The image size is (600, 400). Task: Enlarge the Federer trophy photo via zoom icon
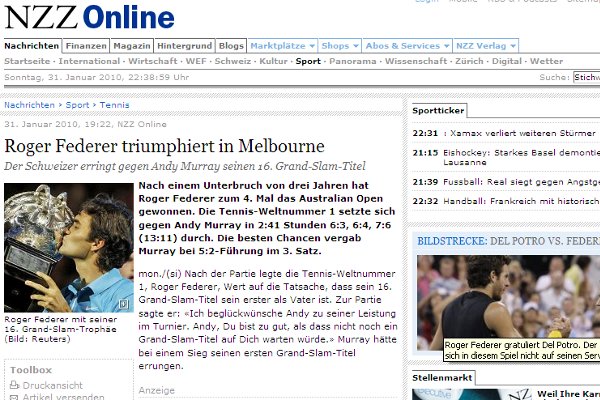(123, 304)
